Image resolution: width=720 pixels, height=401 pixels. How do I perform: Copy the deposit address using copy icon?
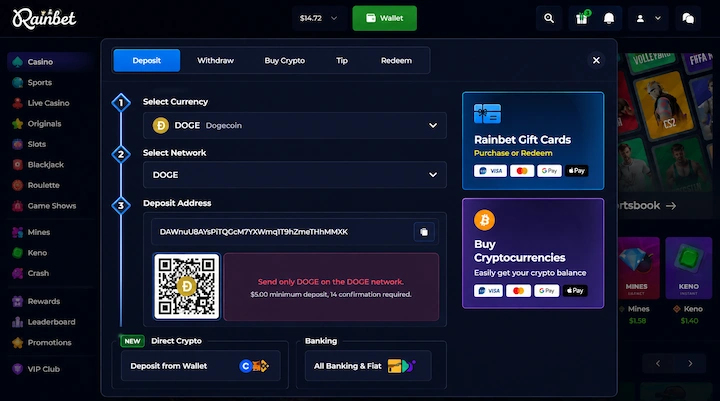pos(424,232)
